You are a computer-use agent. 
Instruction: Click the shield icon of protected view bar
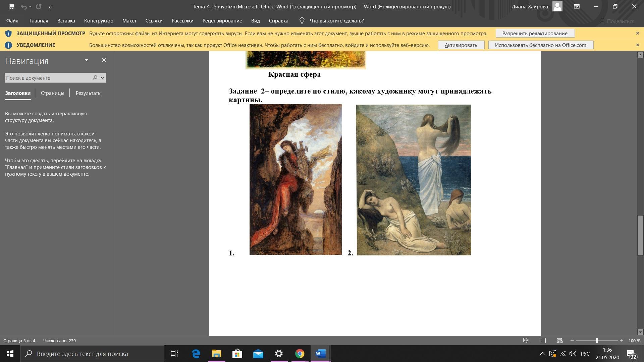[x=8, y=34]
